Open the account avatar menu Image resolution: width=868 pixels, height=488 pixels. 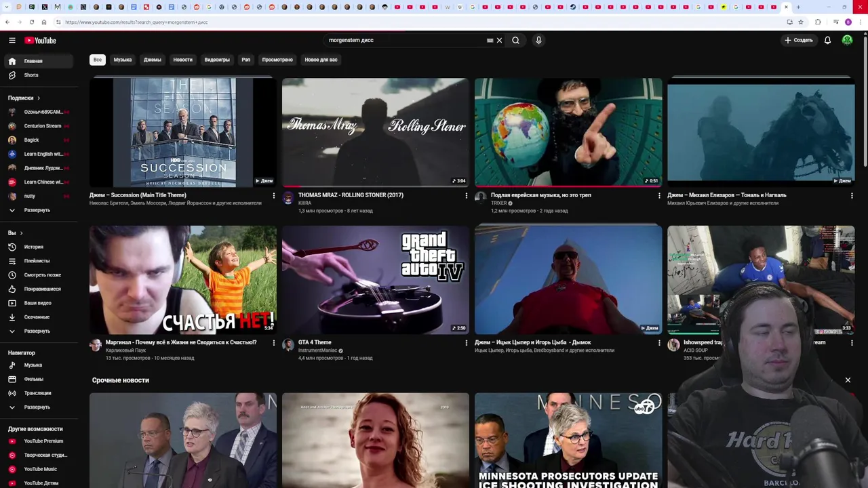(x=847, y=41)
